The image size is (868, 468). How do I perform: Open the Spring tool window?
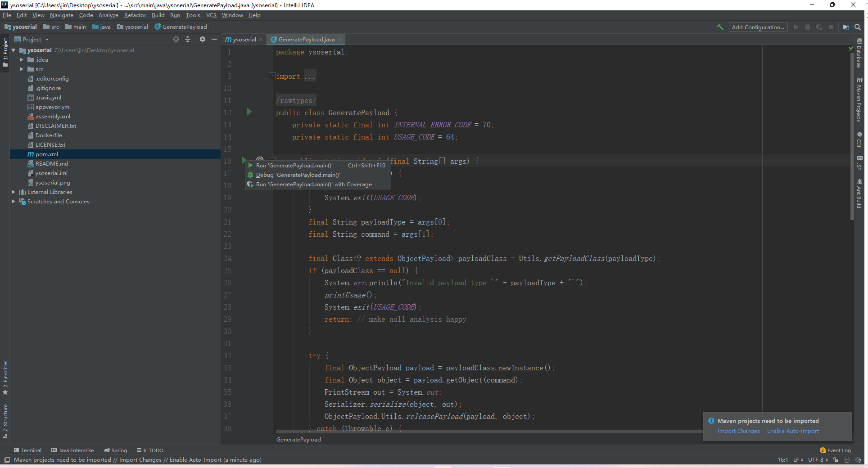click(115, 450)
